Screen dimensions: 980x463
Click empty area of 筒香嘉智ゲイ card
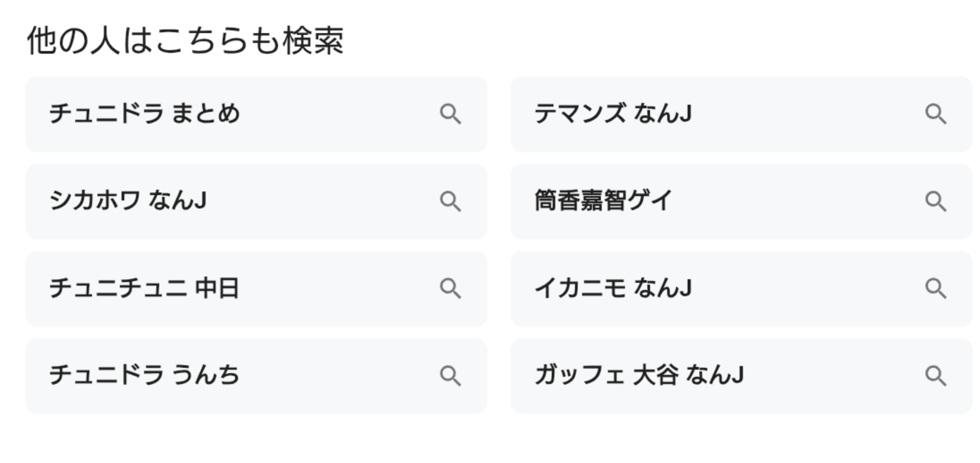coord(799,202)
